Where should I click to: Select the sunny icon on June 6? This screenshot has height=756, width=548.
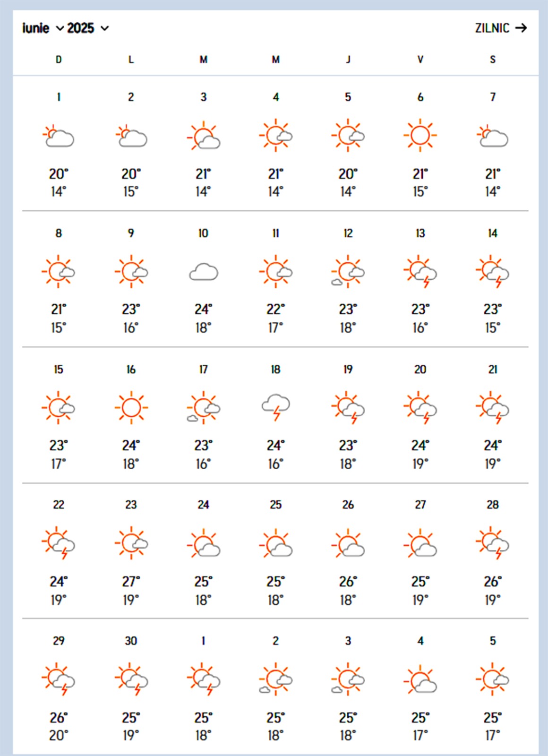point(420,136)
